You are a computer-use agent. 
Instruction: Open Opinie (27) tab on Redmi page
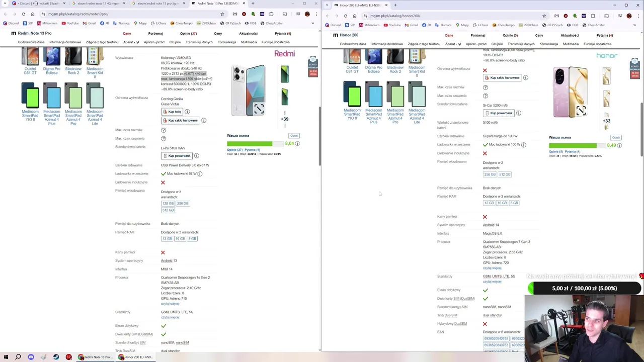(189, 34)
